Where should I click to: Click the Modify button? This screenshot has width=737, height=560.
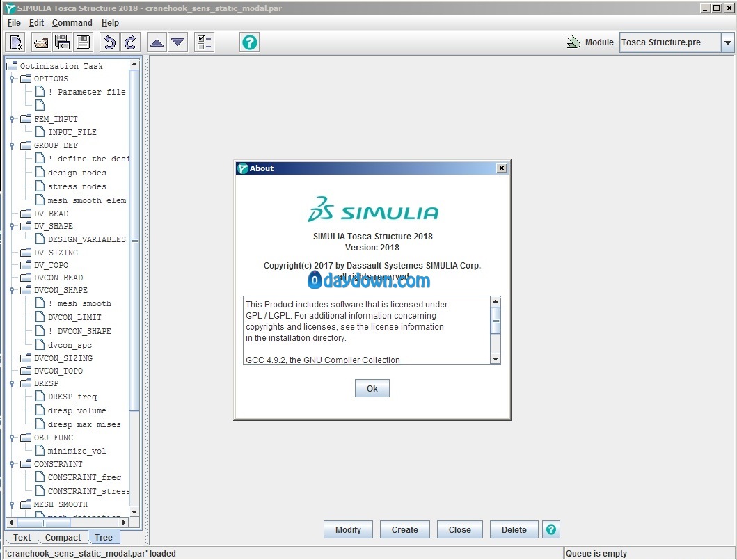coord(348,529)
